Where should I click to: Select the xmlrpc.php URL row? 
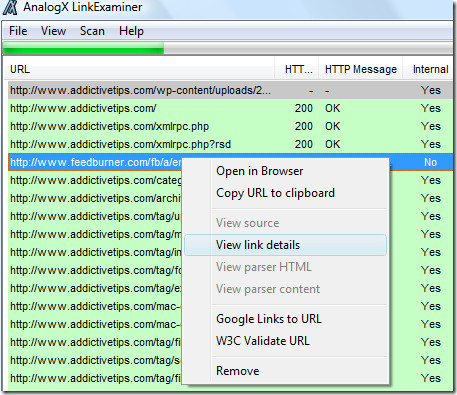[x=230, y=126]
